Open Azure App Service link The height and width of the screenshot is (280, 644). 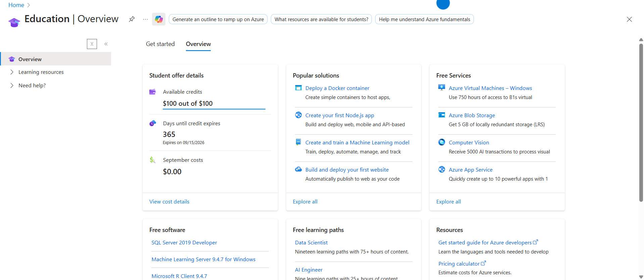point(470,170)
